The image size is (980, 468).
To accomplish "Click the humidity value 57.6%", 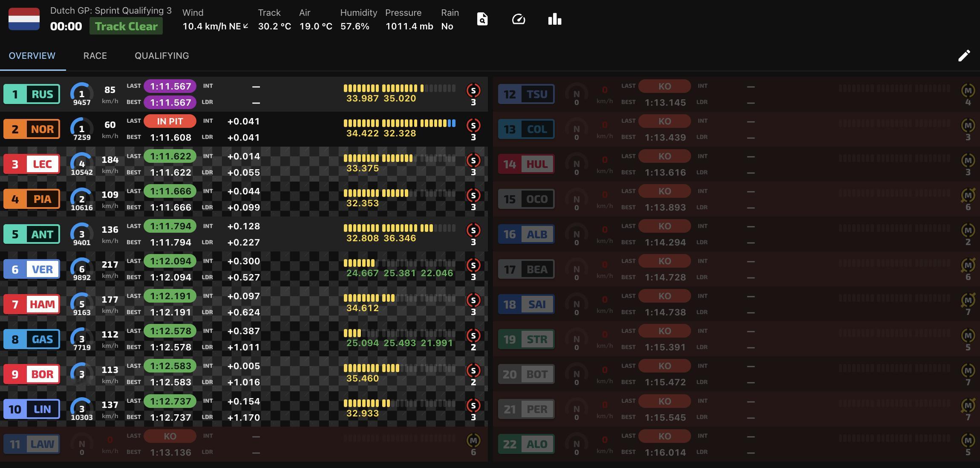I will tap(355, 26).
